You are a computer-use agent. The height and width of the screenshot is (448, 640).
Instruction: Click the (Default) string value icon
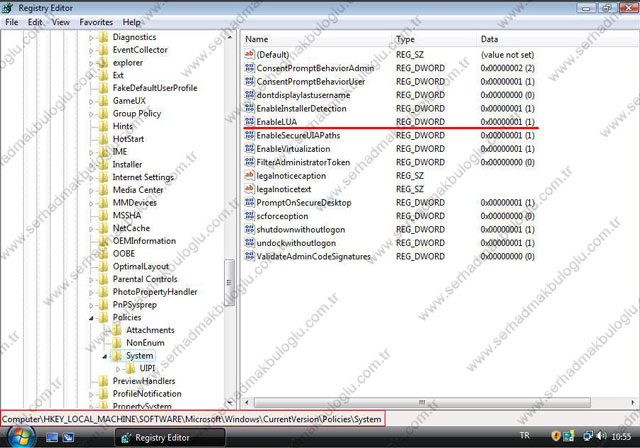(x=249, y=54)
